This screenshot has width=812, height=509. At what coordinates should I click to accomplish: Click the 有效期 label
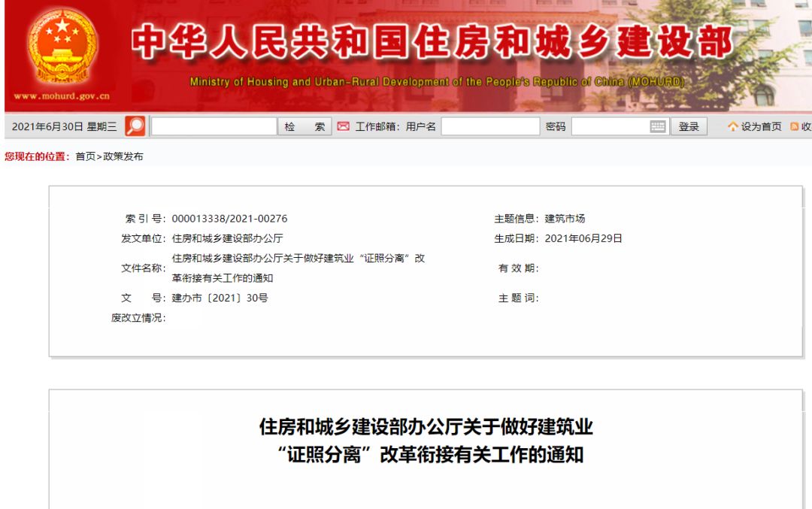[518, 268]
